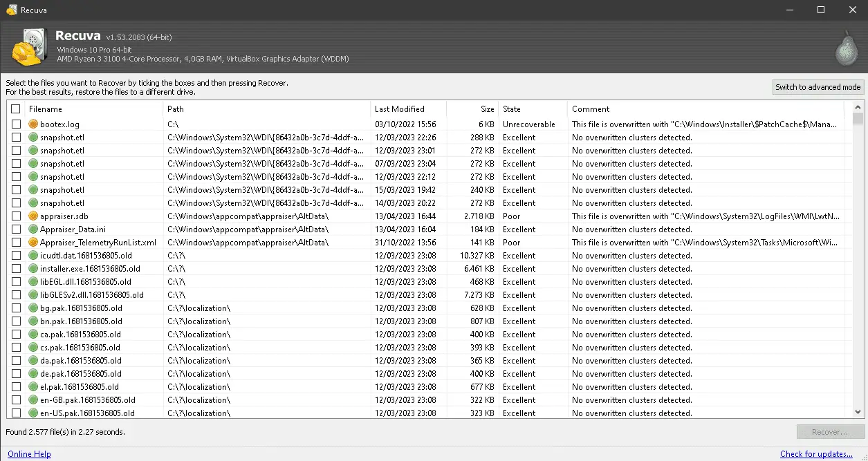Viewport: 868px width, 461px height.
Task: Sort the list by the Path column header
Action: tap(267, 109)
